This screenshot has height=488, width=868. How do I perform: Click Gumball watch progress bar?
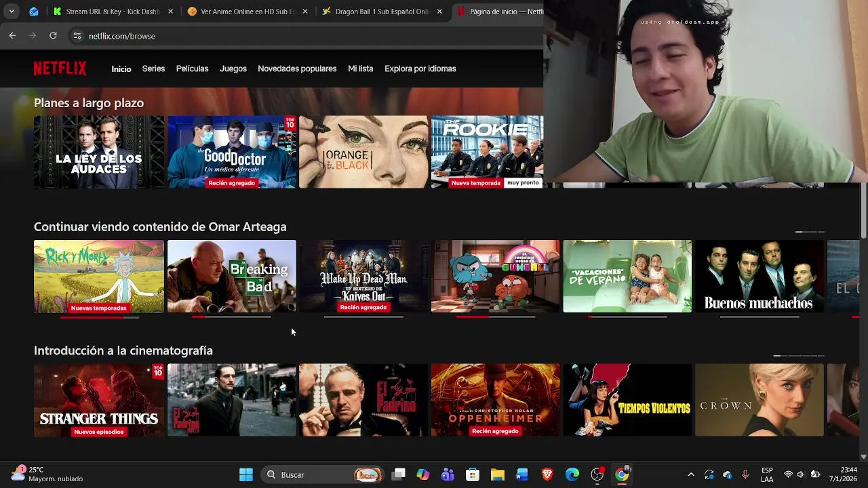tap(496, 317)
